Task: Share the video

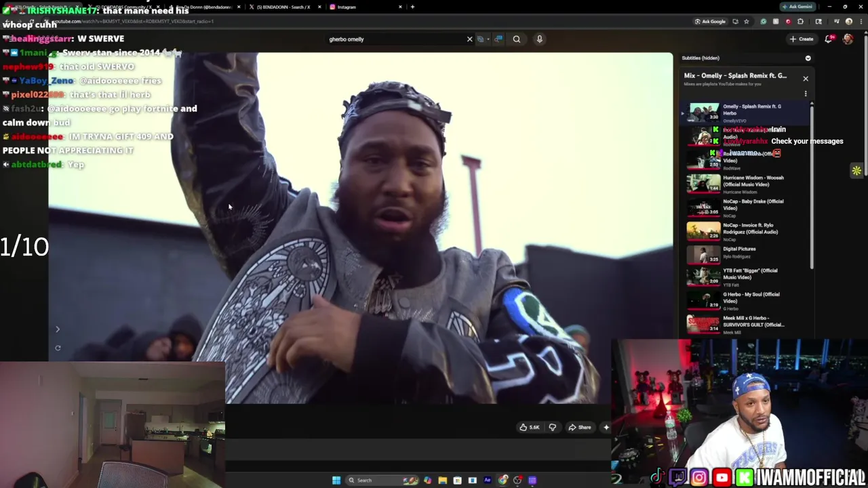Action: (580, 428)
